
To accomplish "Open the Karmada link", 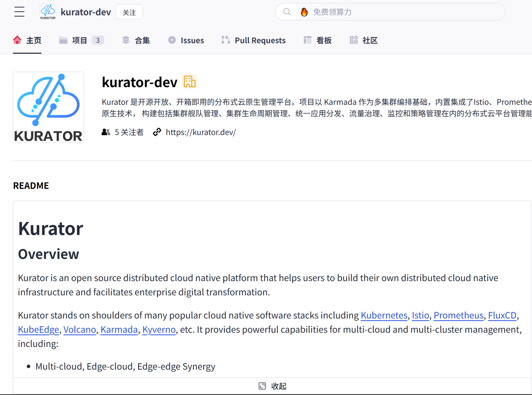I will pyautogui.click(x=119, y=329).
